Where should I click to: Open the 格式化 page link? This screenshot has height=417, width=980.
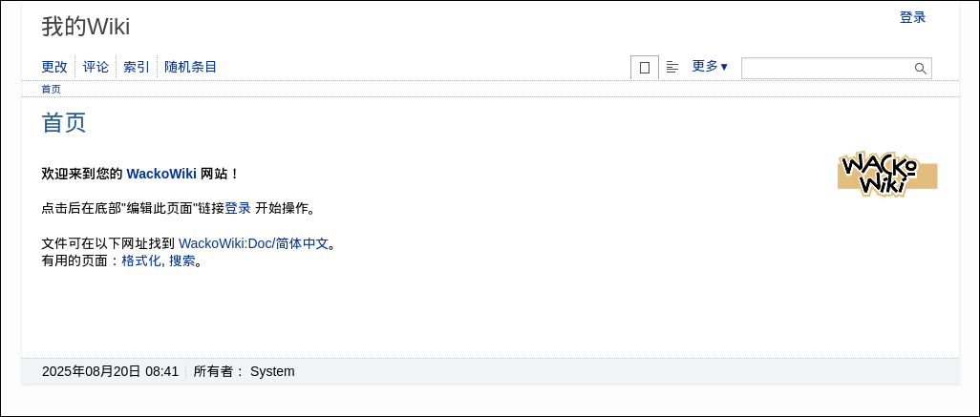(141, 261)
